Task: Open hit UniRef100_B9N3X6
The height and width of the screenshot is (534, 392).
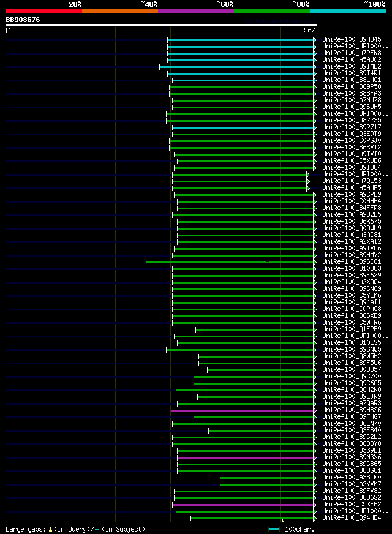Action: (x=352, y=457)
